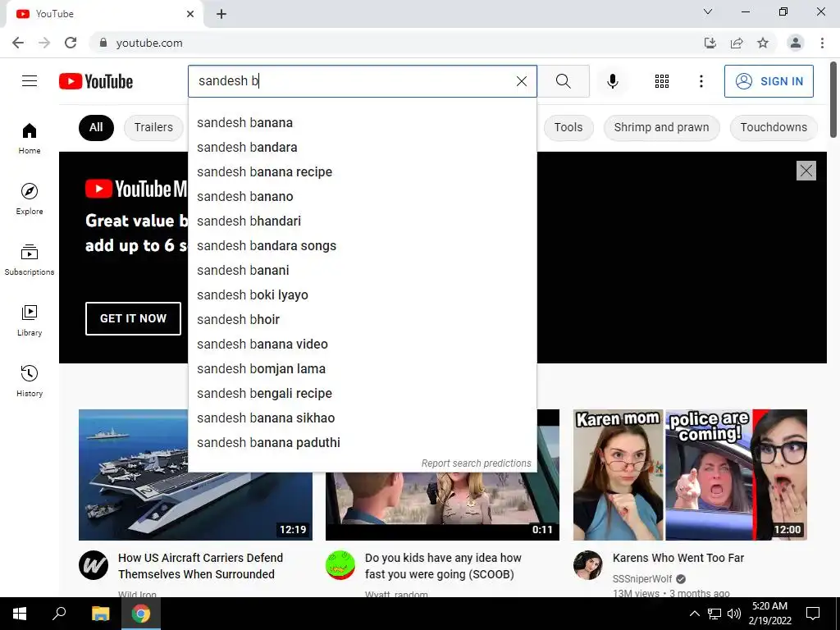
Task: Click the SSSniperWolf channel avatar
Action: coord(588,565)
